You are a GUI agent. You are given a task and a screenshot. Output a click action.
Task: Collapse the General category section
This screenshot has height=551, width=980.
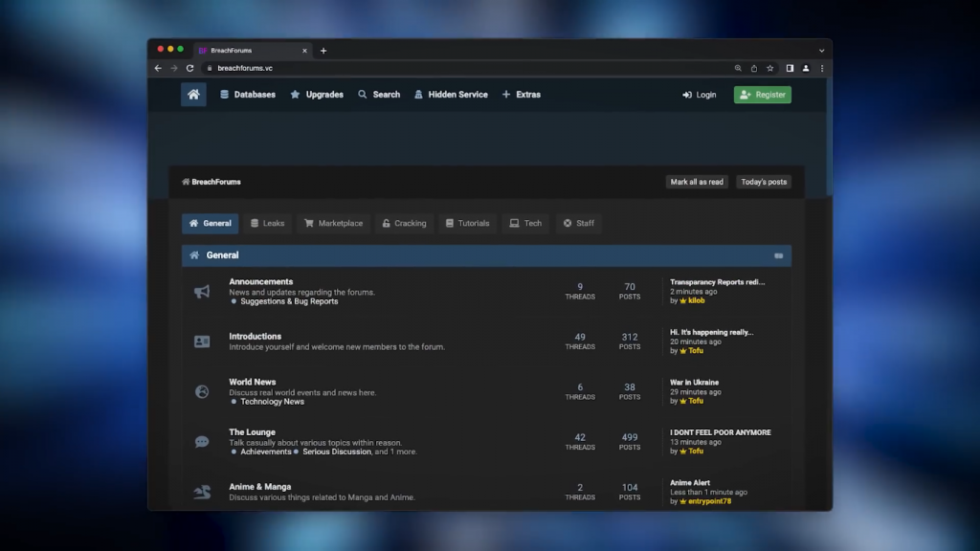pyautogui.click(x=779, y=255)
